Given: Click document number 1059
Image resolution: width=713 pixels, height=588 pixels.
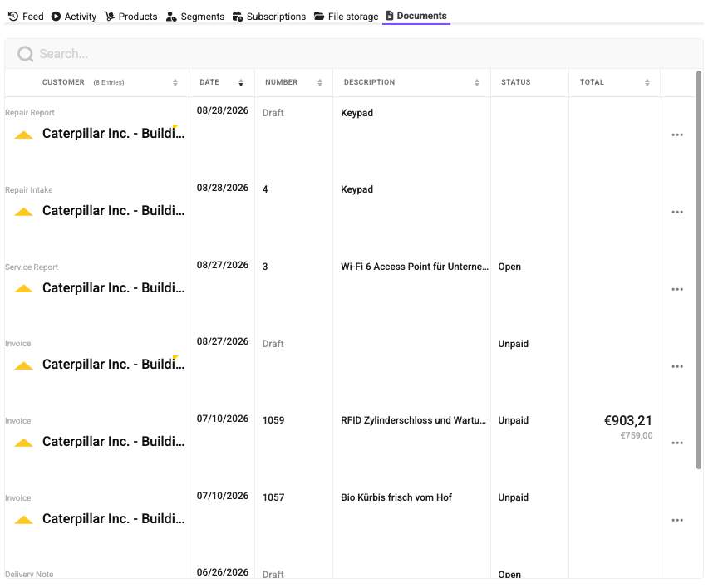Looking at the screenshot, I should click(273, 420).
